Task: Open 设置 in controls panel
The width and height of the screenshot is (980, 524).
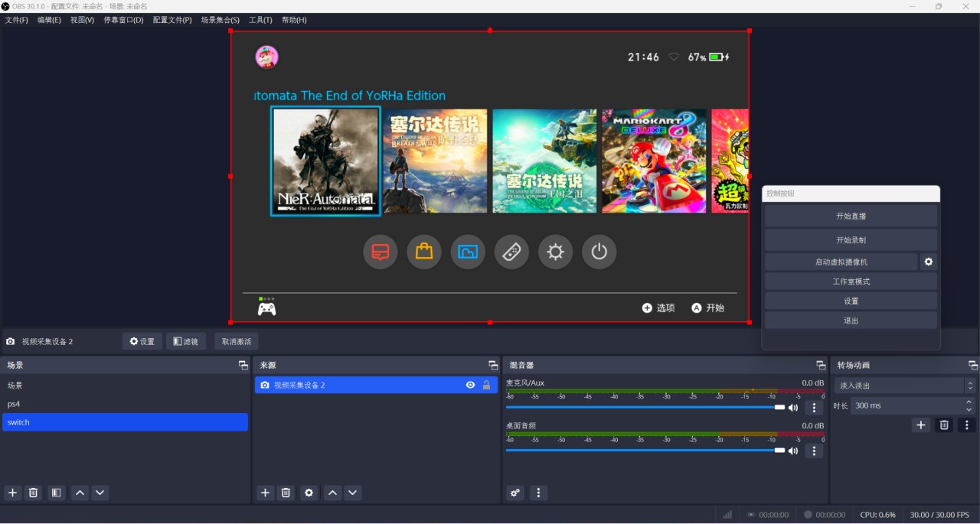Action: point(851,301)
